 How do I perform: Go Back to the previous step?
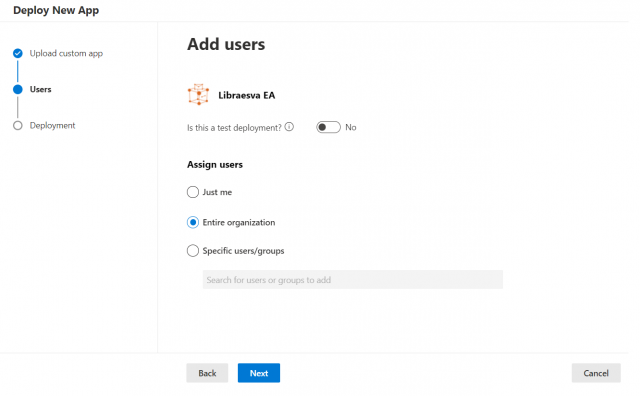point(207,373)
